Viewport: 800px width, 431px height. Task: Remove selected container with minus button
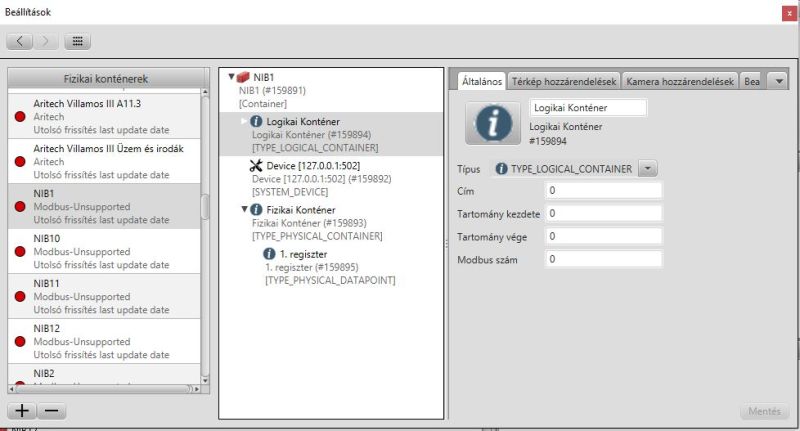tap(52, 411)
